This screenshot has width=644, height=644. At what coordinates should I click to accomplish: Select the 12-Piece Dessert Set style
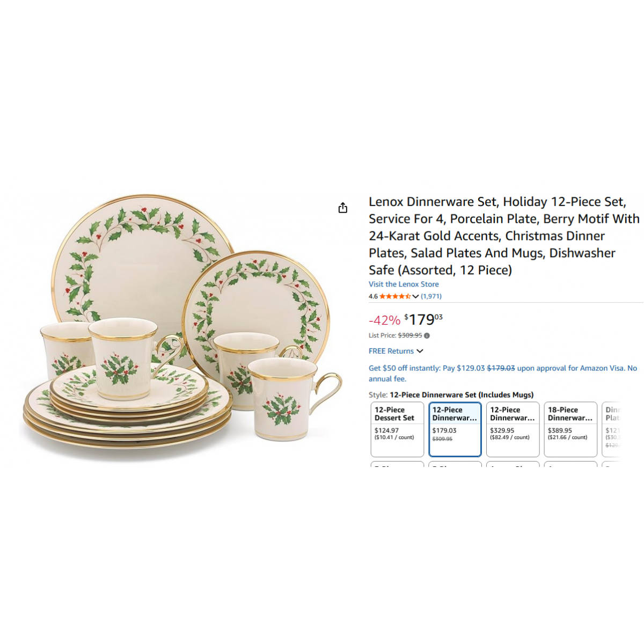(397, 429)
